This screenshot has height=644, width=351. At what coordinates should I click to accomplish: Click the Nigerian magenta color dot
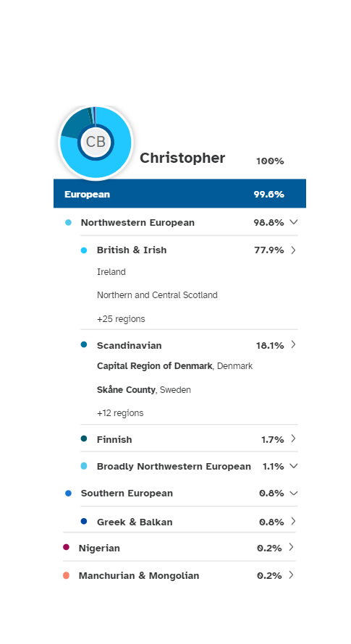[x=66, y=547]
